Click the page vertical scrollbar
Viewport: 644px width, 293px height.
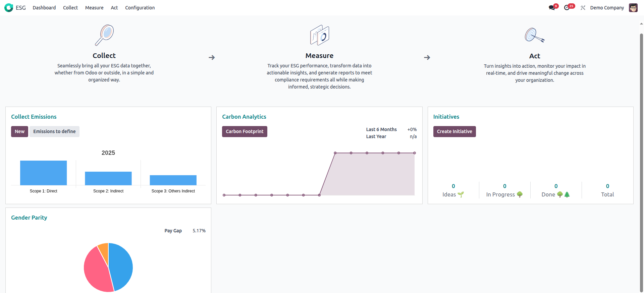[x=641, y=163]
